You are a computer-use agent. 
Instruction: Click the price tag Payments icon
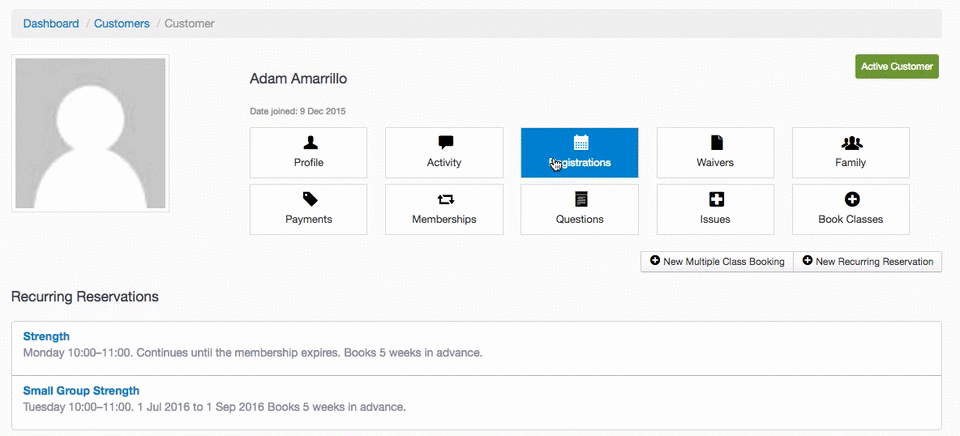click(308, 200)
